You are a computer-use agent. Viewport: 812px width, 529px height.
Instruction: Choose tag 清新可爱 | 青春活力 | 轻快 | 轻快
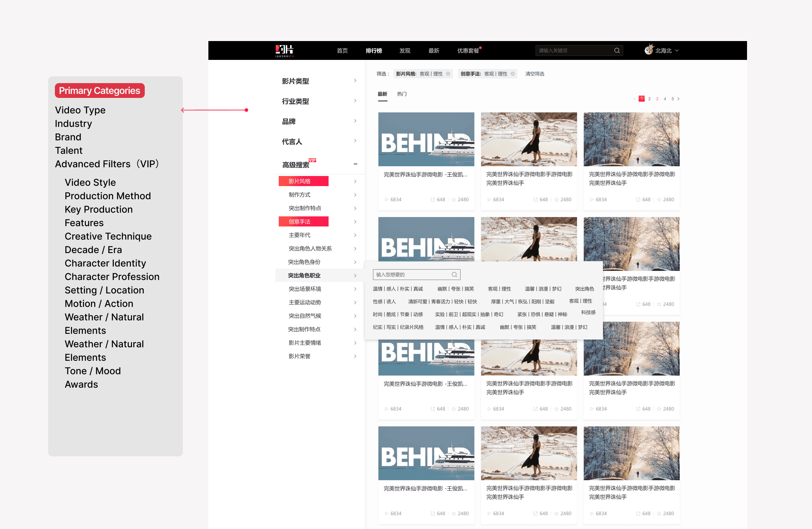point(442,302)
